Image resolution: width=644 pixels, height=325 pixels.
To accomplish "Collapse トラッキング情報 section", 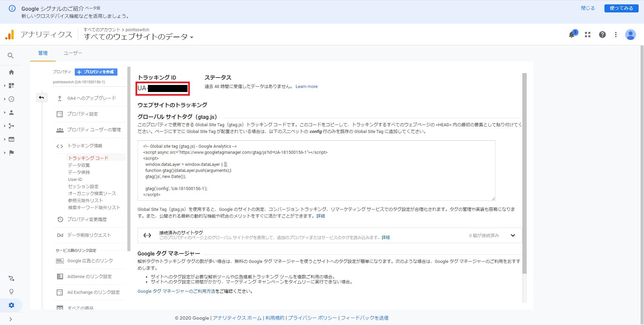I will pyautogui.click(x=89, y=146).
